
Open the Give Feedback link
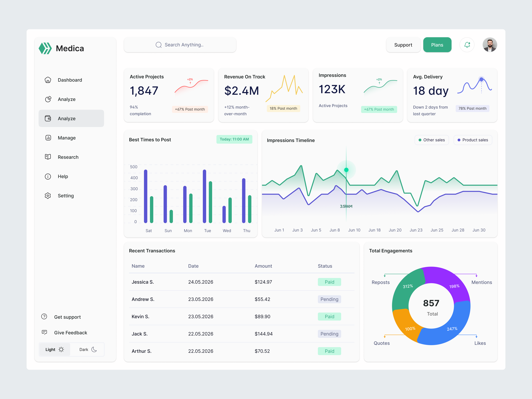click(70, 333)
